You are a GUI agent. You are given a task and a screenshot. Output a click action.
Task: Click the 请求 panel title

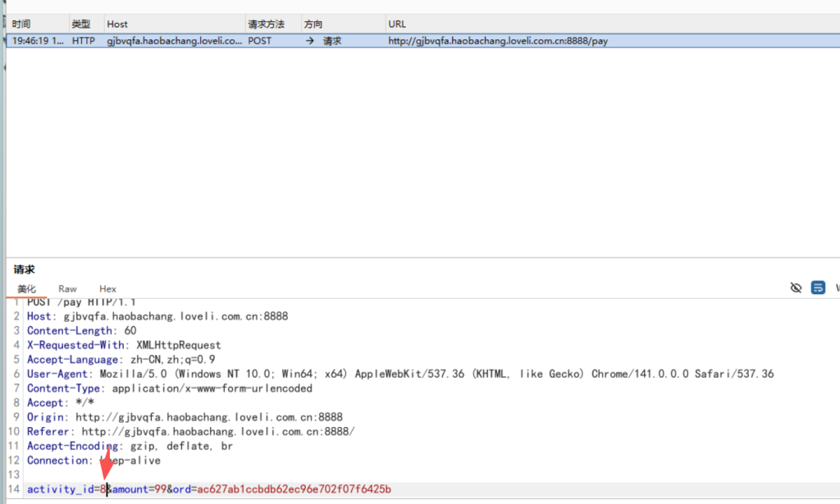25,269
